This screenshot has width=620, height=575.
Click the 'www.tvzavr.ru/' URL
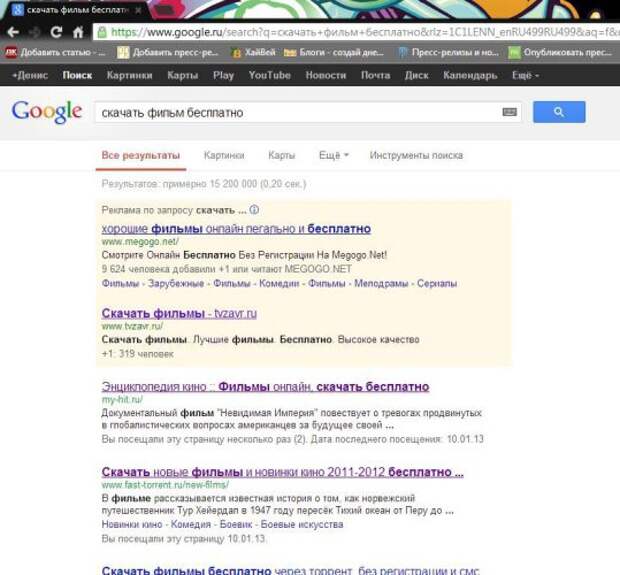[x=132, y=326]
